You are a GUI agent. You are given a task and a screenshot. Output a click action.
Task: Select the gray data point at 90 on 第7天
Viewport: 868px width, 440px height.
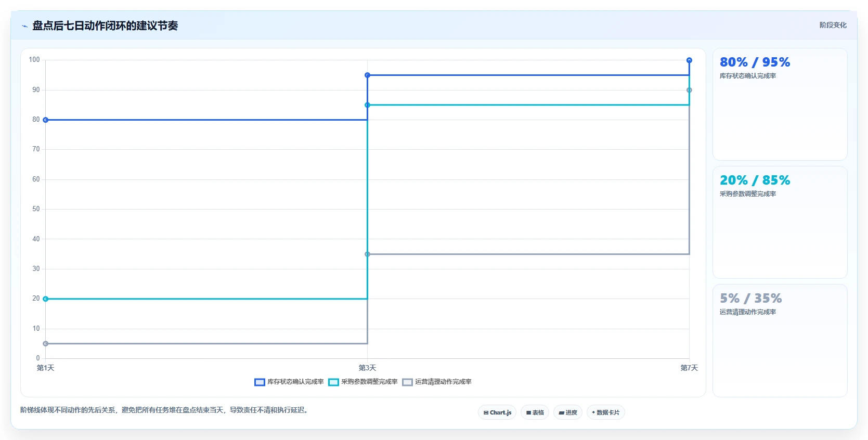[x=689, y=90]
